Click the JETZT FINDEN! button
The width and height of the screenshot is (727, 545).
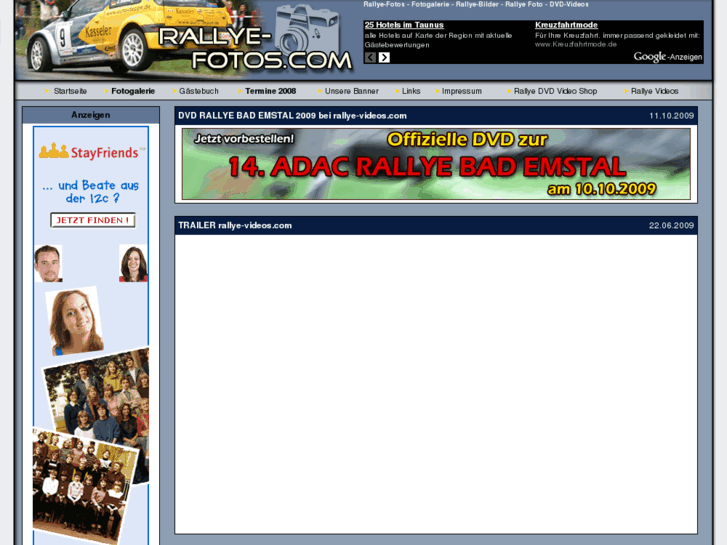pos(93,220)
